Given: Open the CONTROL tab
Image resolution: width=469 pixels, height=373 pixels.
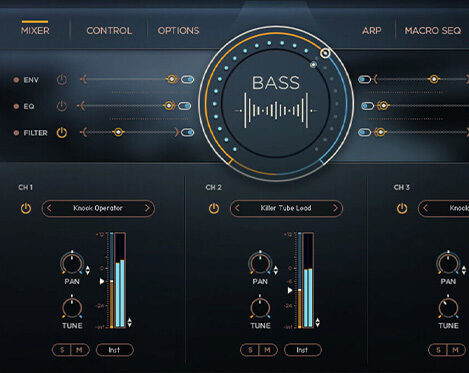Looking at the screenshot, I should 109,31.
